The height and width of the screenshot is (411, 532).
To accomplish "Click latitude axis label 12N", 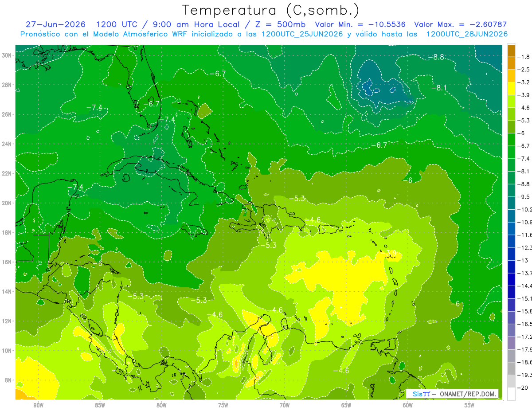I will click(x=8, y=321).
